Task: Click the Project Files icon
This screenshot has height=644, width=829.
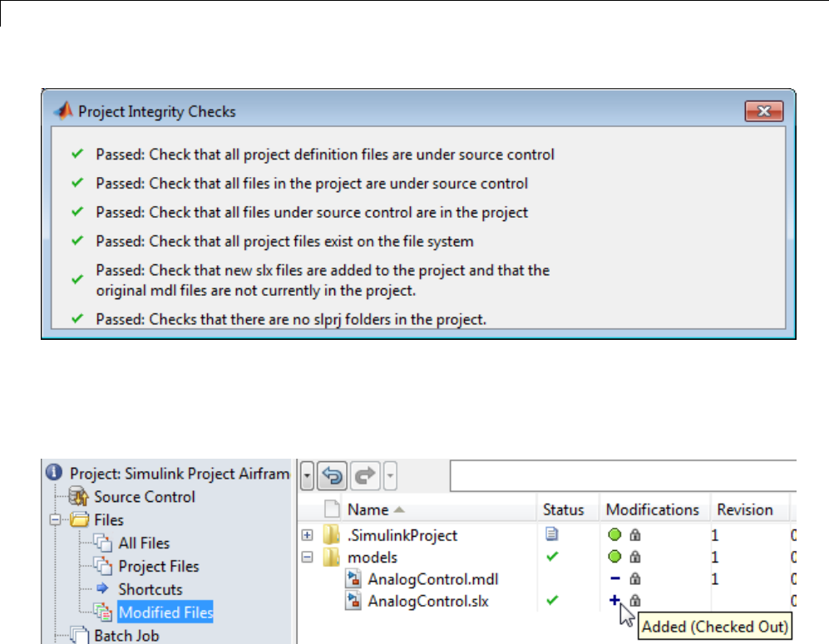Action: click(x=103, y=566)
